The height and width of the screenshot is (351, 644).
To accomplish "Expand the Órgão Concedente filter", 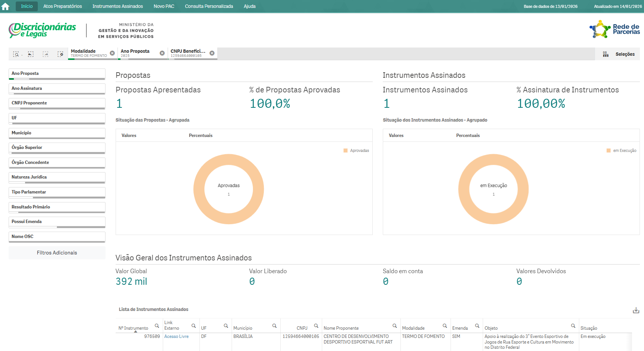I will (57, 163).
